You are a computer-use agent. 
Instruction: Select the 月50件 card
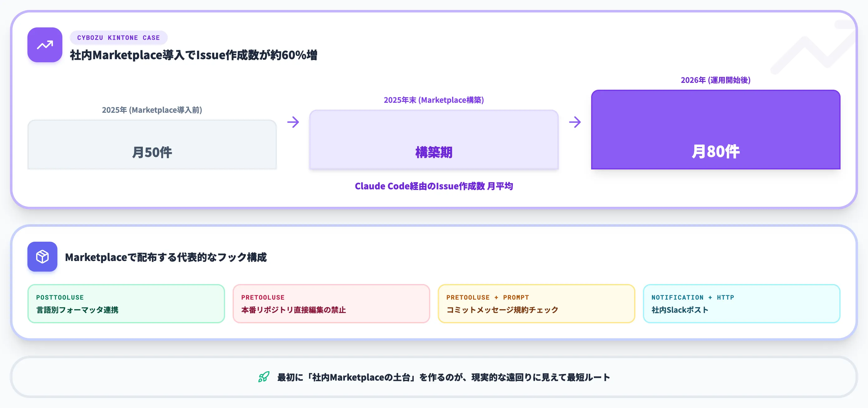(x=152, y=145)
